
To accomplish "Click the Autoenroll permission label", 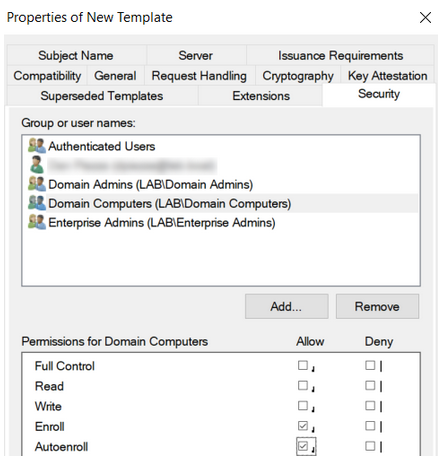I will point(61,447).
